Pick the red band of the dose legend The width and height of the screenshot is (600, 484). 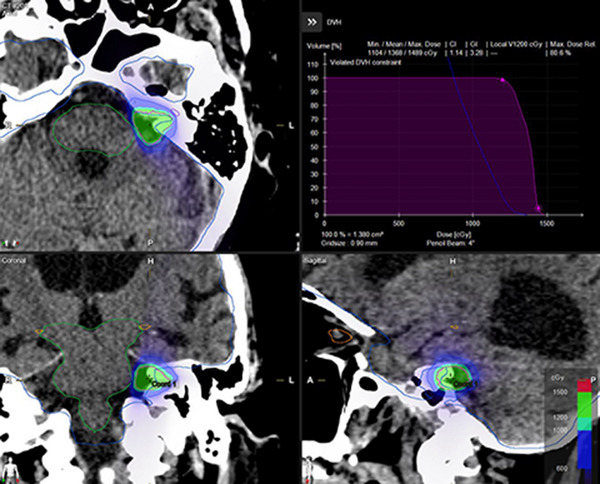pos(584,386)
